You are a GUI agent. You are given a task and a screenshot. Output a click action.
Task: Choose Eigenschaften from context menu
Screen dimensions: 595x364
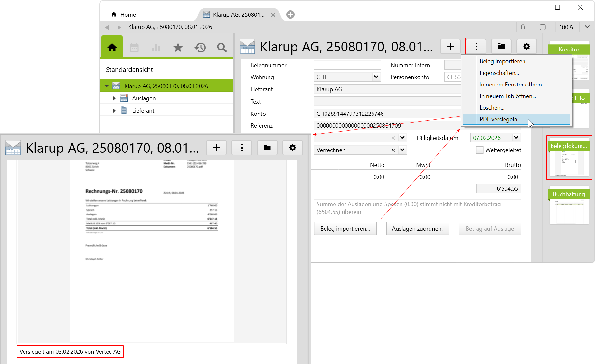499,73
